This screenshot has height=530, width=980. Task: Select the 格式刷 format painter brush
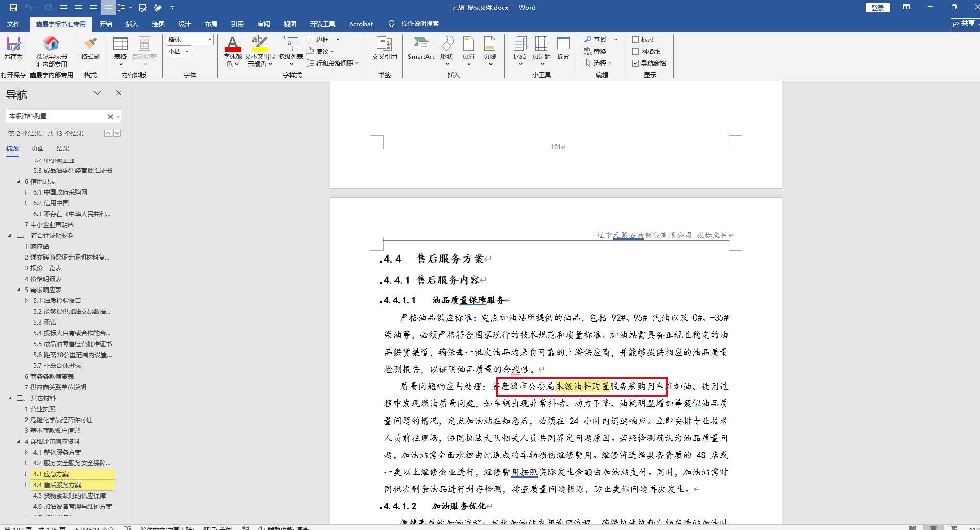click(90, 47)
